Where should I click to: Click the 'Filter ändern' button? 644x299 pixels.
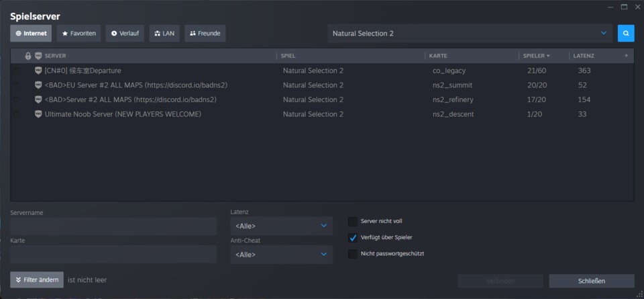(37, 280)
